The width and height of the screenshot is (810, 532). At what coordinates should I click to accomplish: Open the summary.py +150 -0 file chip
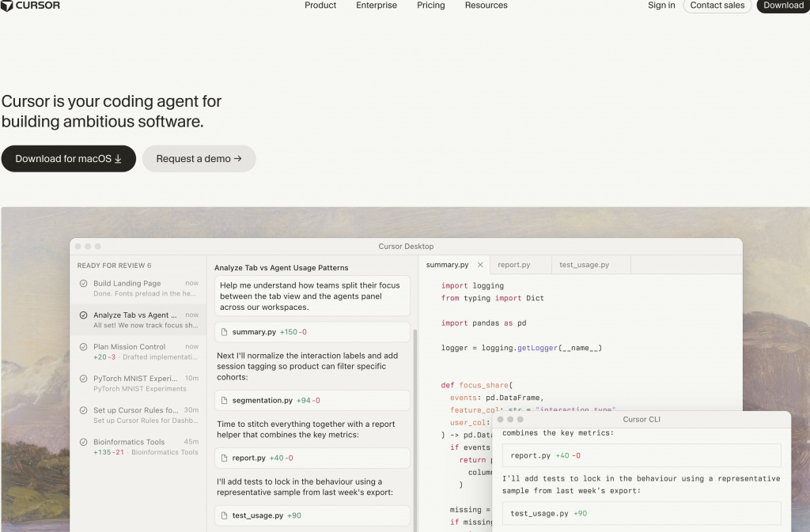(312, 332)
